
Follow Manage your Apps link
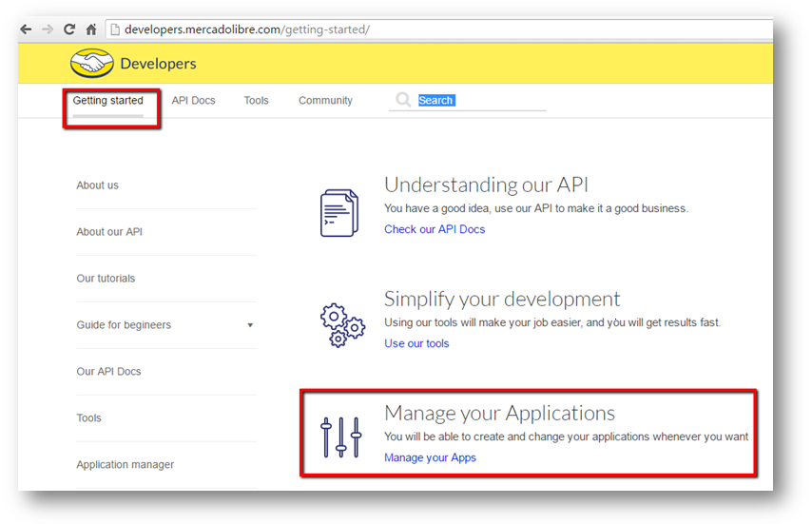pos(430,457)
